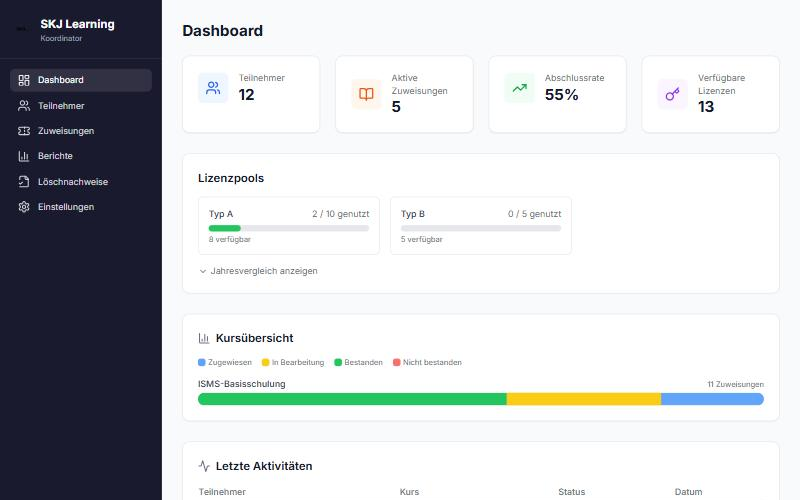Click the orange book icon on Aktive Zuweisungen
800x500 pixels.
coord(366,94)
